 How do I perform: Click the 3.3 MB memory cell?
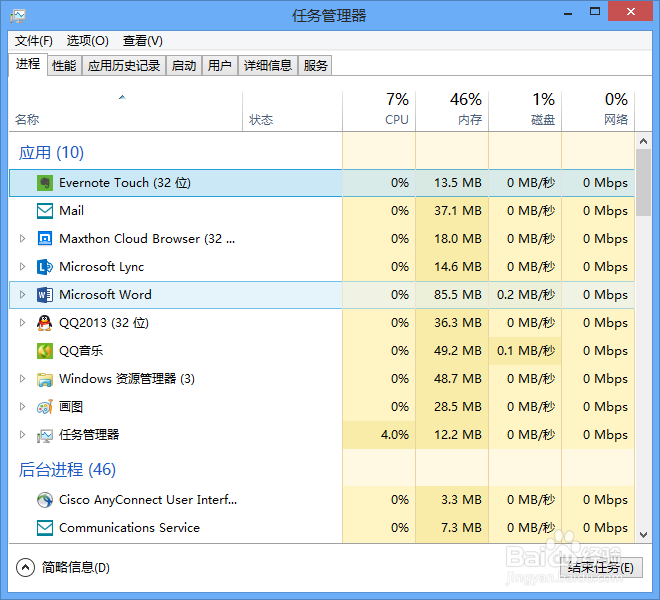[452, 500]
